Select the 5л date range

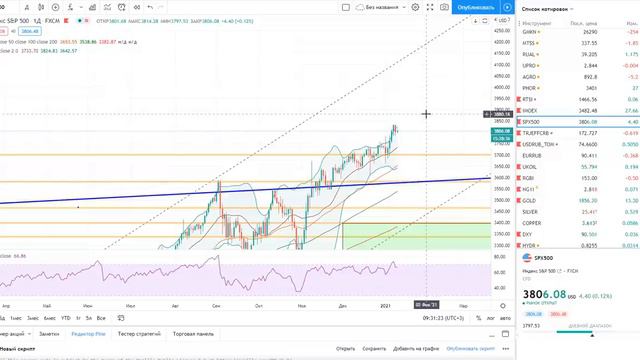tap(89, 318)
